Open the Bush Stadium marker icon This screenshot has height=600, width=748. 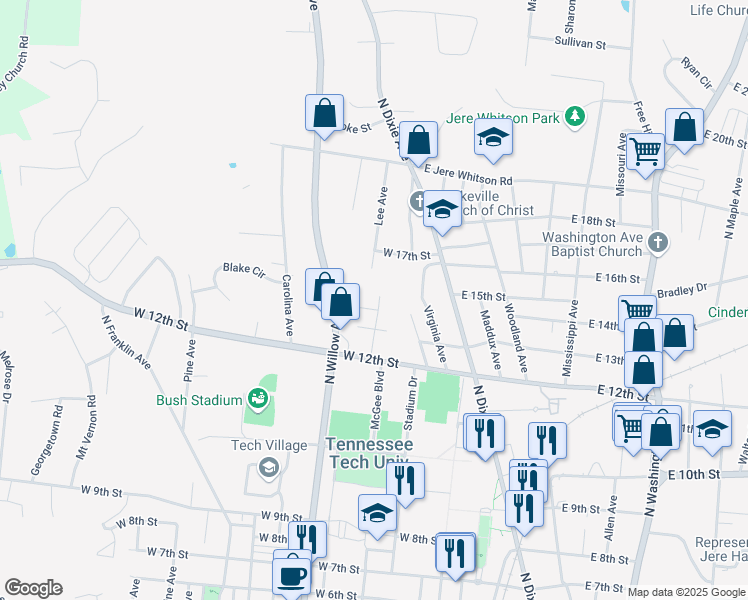pyautogui.click(x=258, y=398)
